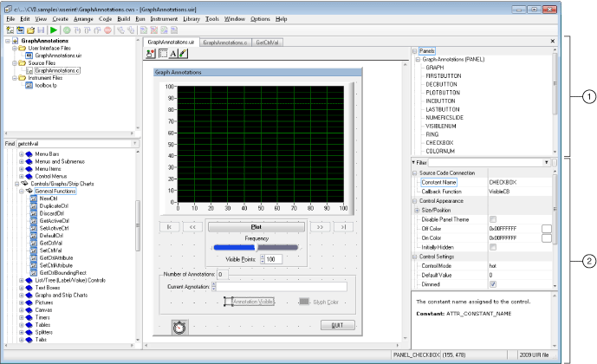Click the QUIT button on panel
The height and width of the screenshot is (364, 597).
(x=338, y=325)
